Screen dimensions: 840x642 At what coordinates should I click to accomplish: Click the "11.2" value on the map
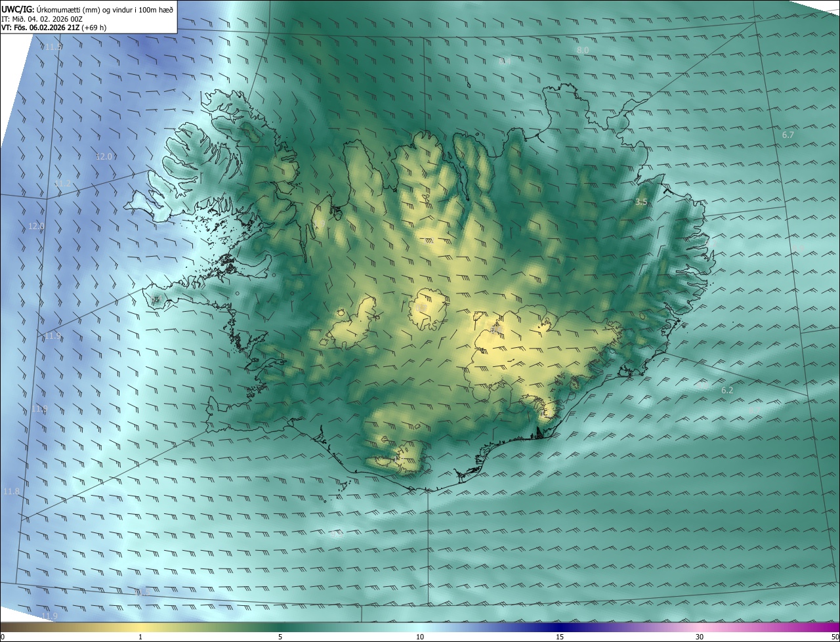click(x=62, y=183)
